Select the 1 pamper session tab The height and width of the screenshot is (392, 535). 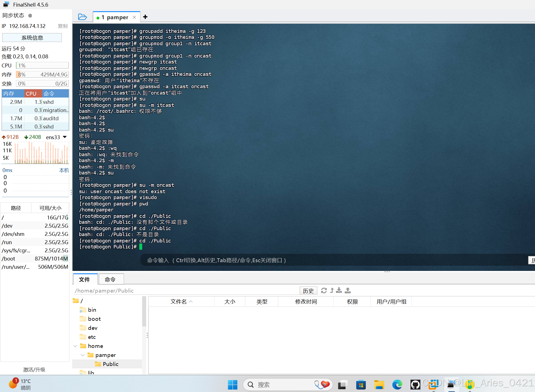click(115, 17)
